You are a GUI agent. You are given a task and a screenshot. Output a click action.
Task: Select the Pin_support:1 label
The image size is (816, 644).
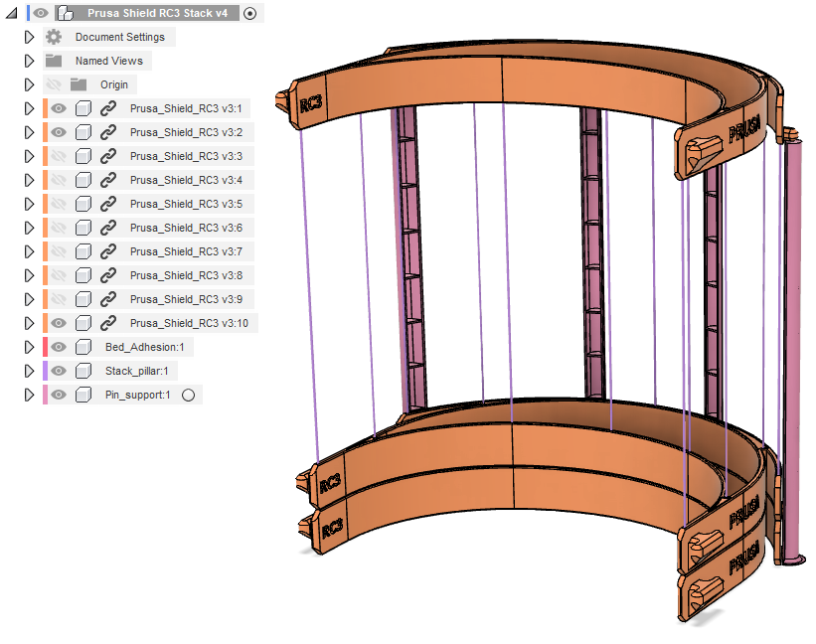click(138, 395)
